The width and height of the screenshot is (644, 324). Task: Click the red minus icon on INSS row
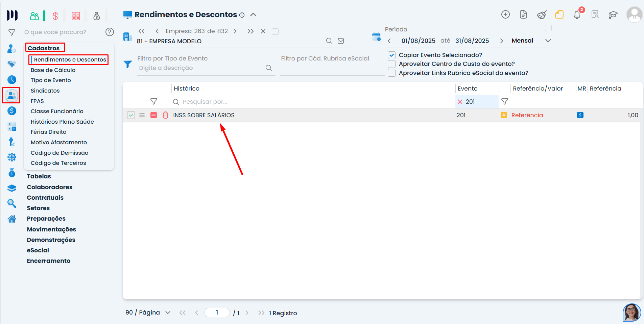pyautogui.click(x=153, y=115)
